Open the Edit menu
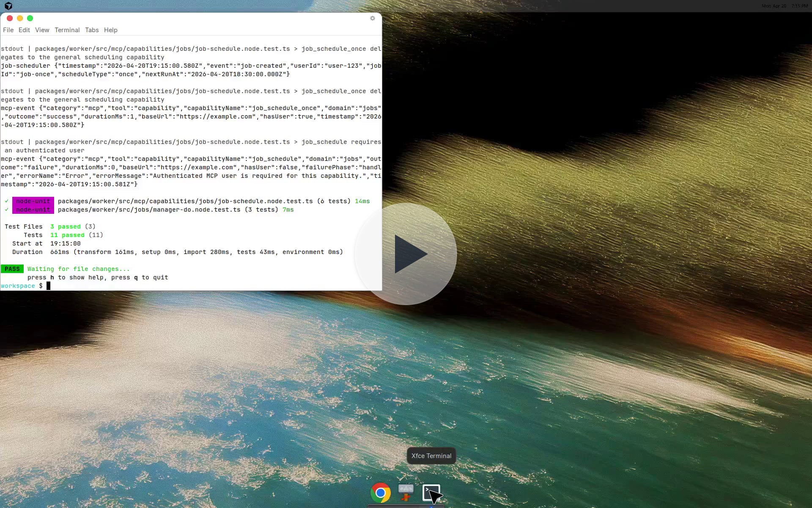The width and height of the screenshot is (812, 508). (x=24, y=30)
